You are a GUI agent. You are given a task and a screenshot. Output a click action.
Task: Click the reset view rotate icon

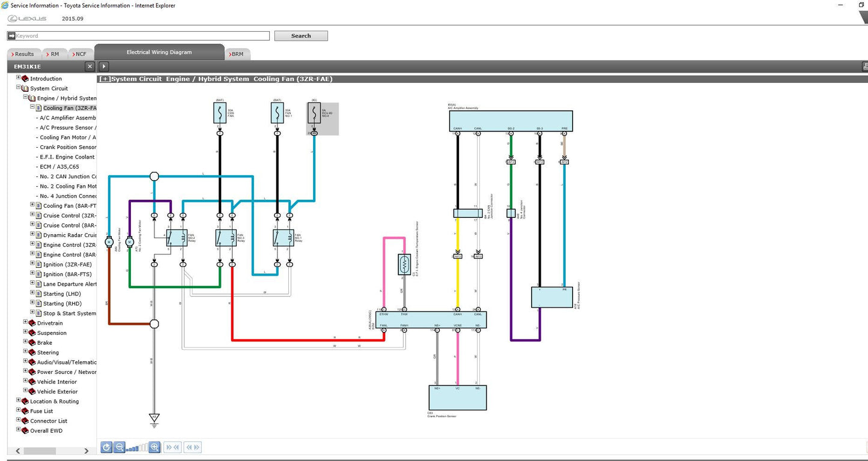(106, 447)
